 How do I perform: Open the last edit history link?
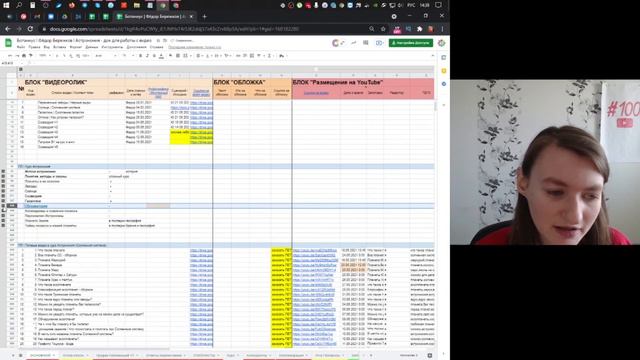(x=195, y=47)
